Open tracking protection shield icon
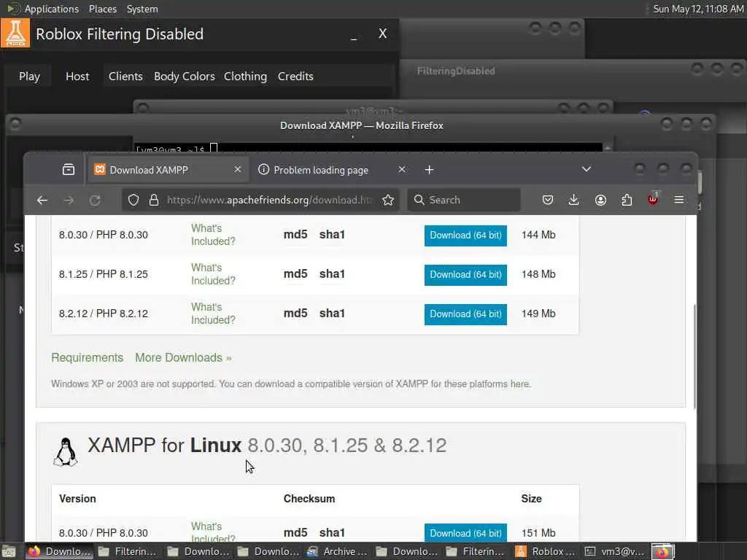The height and width of the screenshot is (560, 747). pyautogui.click(x=133, y=200)
